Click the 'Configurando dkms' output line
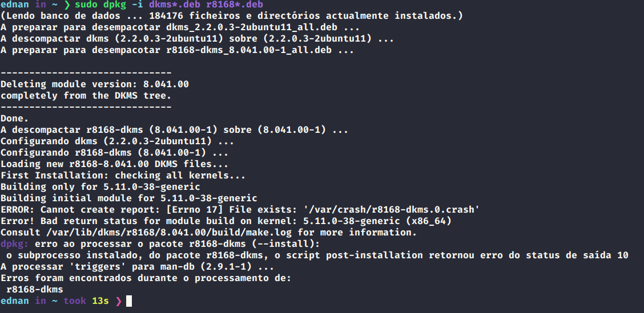The image size is (644, 313). click(x=117, y=141)
